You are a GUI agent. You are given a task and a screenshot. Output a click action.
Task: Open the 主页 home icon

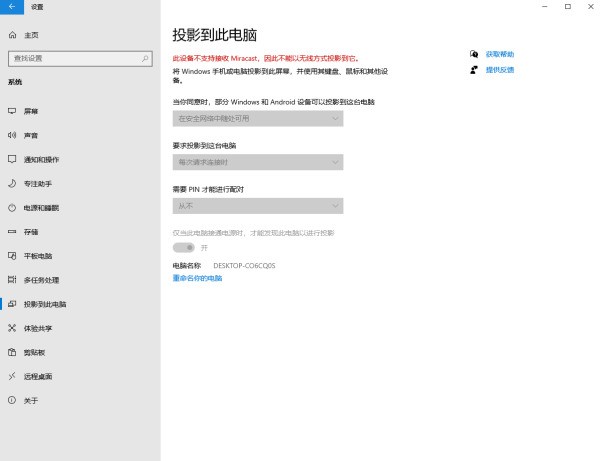12,35
